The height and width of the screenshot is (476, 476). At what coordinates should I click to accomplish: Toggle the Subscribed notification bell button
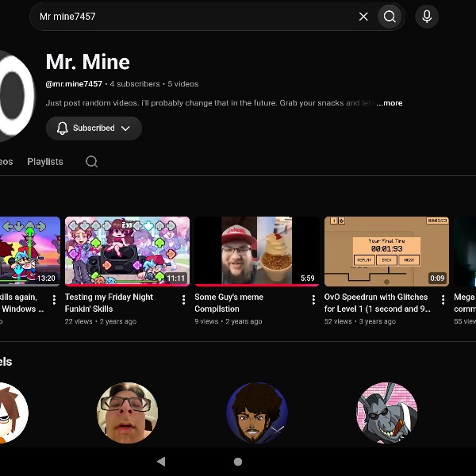(62, 128)
